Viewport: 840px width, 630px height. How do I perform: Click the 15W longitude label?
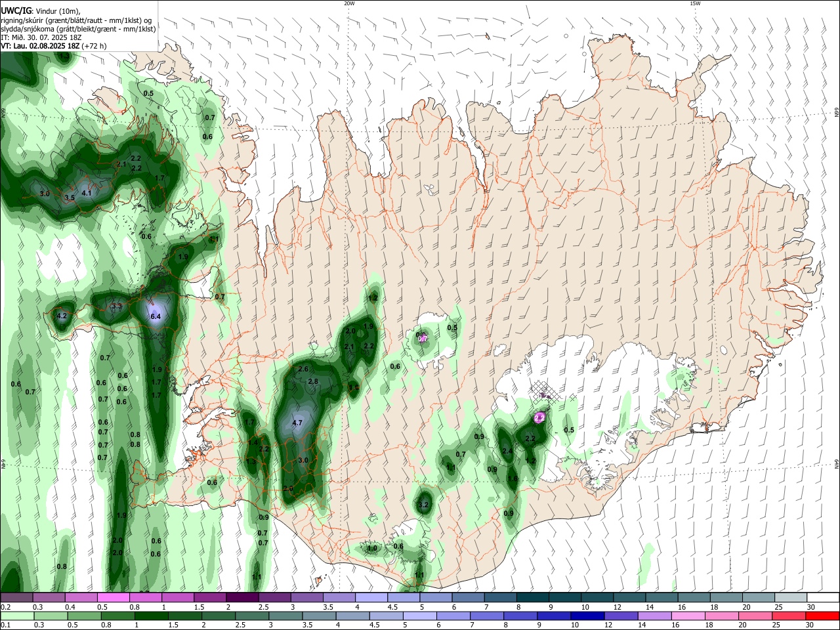(695, 3)
